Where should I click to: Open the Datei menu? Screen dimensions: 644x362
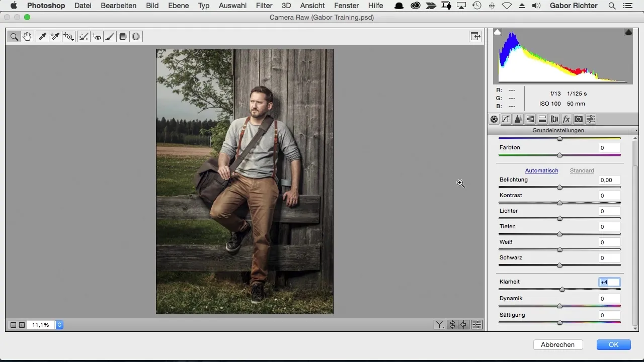[x=83, y=6]
